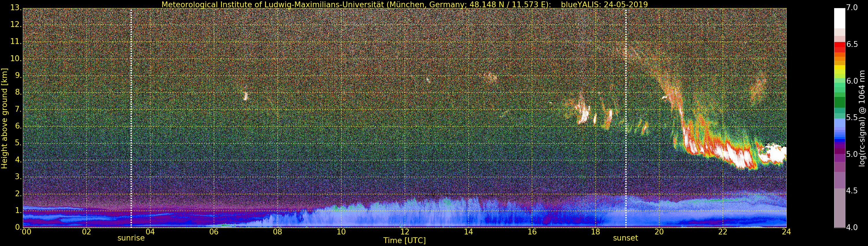Click the white dotted sunset marker line
Screen dimensions: 868x246
pyautogui.click(x=626, y=118)
